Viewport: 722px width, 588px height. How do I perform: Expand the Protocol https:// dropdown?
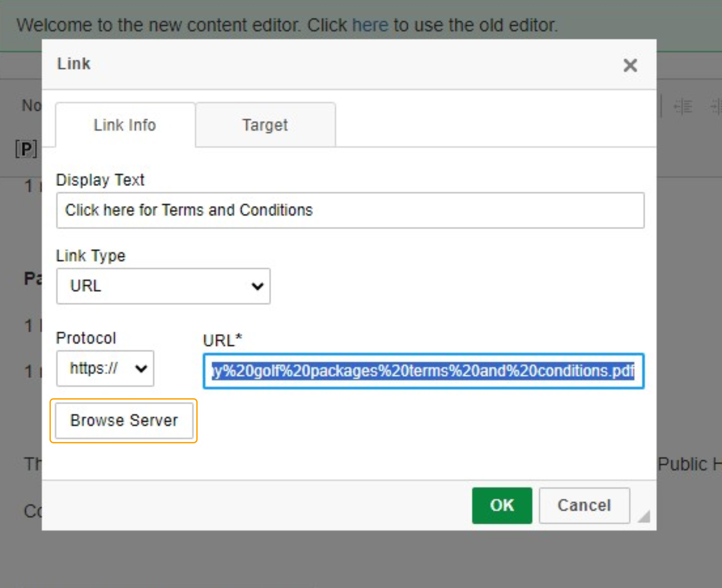pos(105,368)
